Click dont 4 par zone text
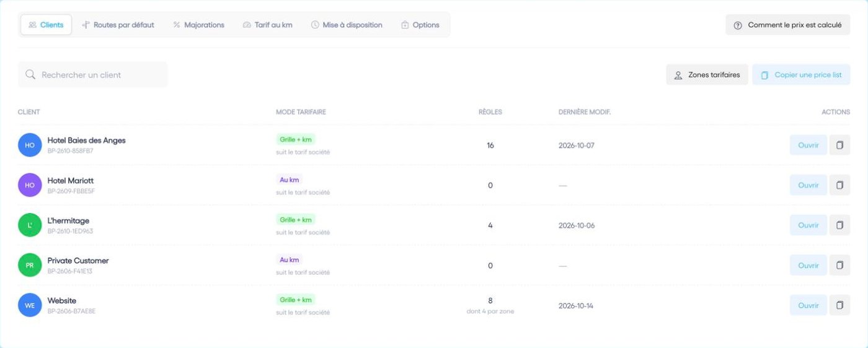Viewport: 868px width, 348px height. (x=490, y=311)
